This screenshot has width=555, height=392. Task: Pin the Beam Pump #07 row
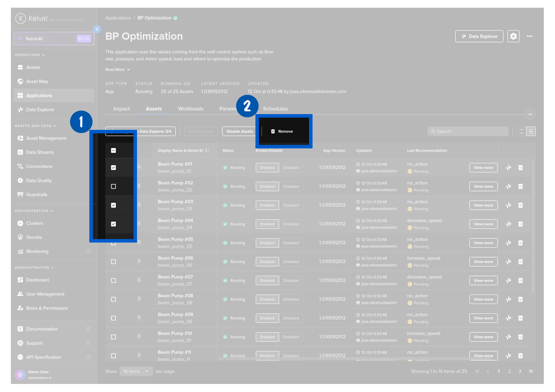coord(139,280)
